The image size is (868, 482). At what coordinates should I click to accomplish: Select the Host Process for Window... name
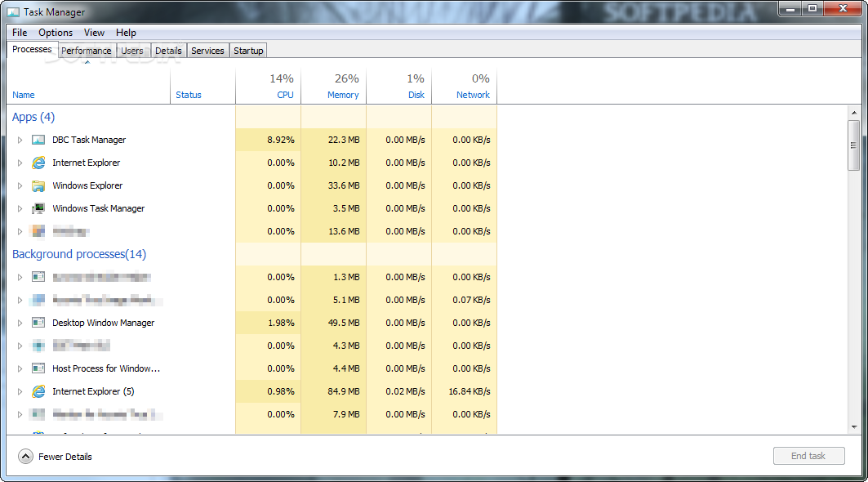tap(106, 368)
